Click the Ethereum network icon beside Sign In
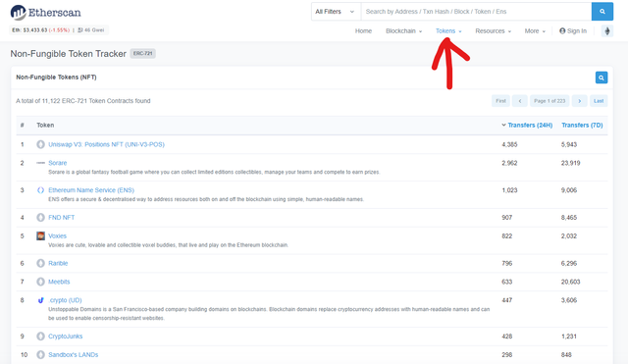 coord(607,30)
